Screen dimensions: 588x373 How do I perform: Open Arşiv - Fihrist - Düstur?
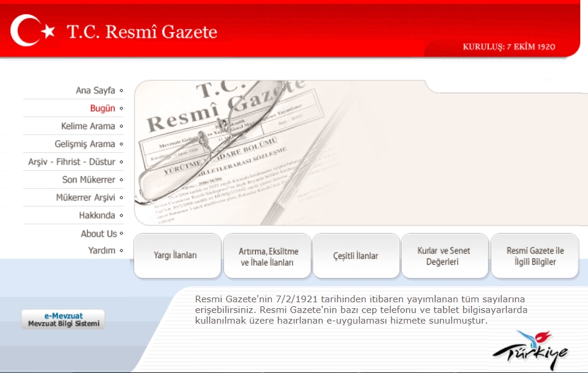(71, 162)
